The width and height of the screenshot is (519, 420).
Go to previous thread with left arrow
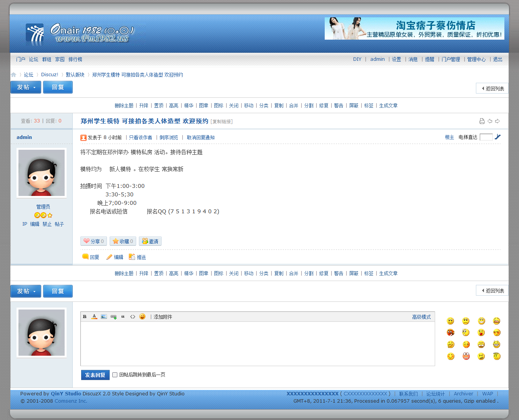490,121
